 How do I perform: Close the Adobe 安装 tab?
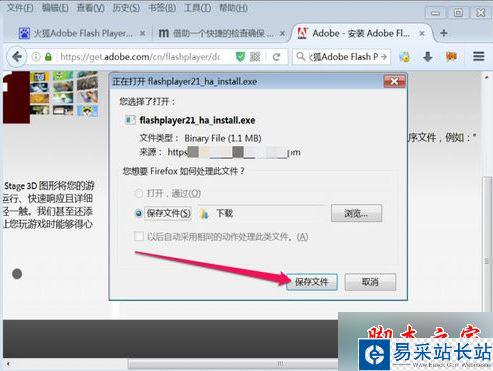coord(422,33)
